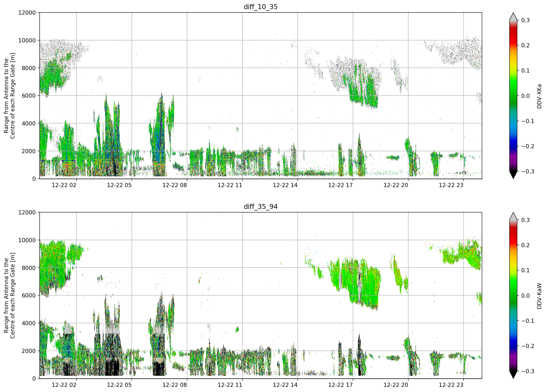Viewport: 546px width, 392px height.
Task: Click the diff_10_35 plot title
Action: [260, 7]
